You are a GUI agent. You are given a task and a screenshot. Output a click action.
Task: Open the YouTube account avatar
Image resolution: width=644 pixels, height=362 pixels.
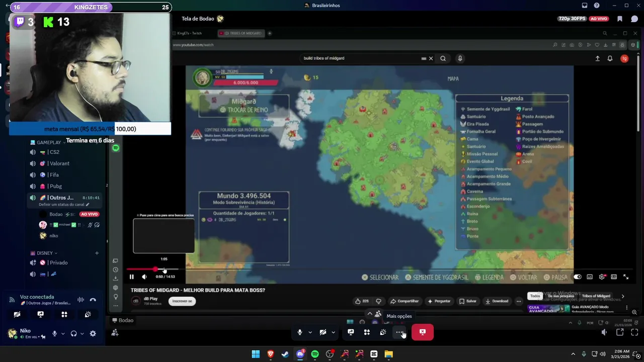[624, 58]
